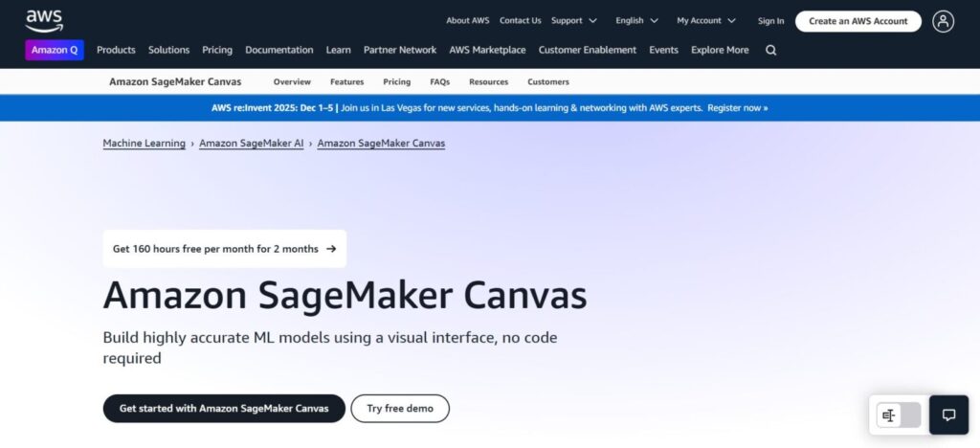
Task: Click the Amazon SageMaker Canvas subnav title
Action: tap(175, 82)
